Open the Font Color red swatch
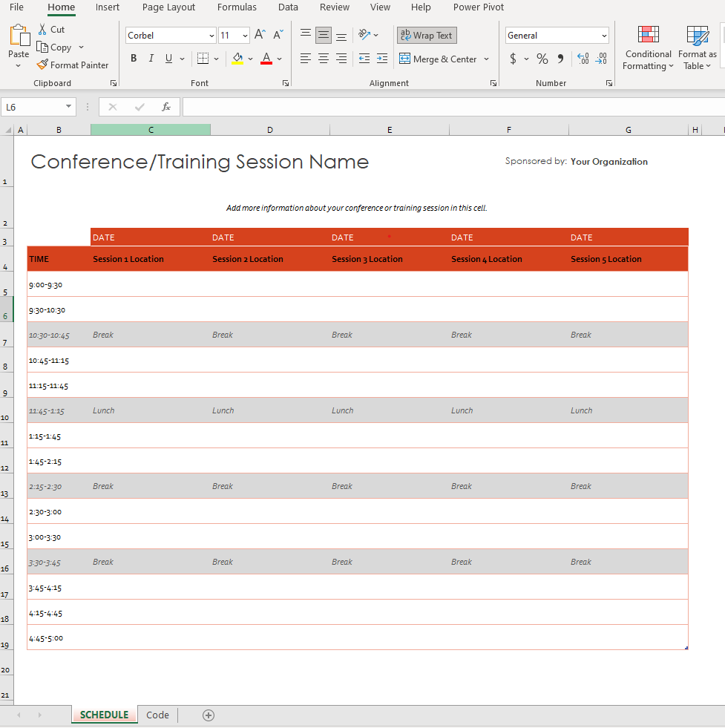 (266, 62)
